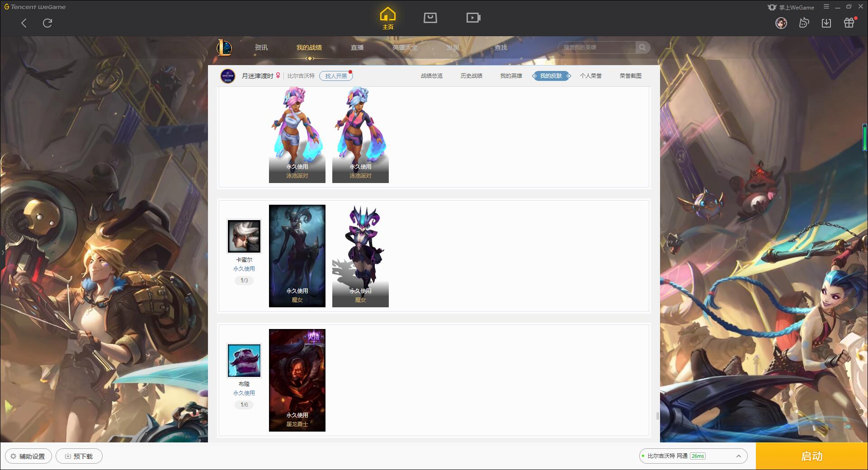Image resolution: width=868 pixels, height=470 pixels.
Task: Click the shield icon next to the avatar
Action: (x=804, y=23)
